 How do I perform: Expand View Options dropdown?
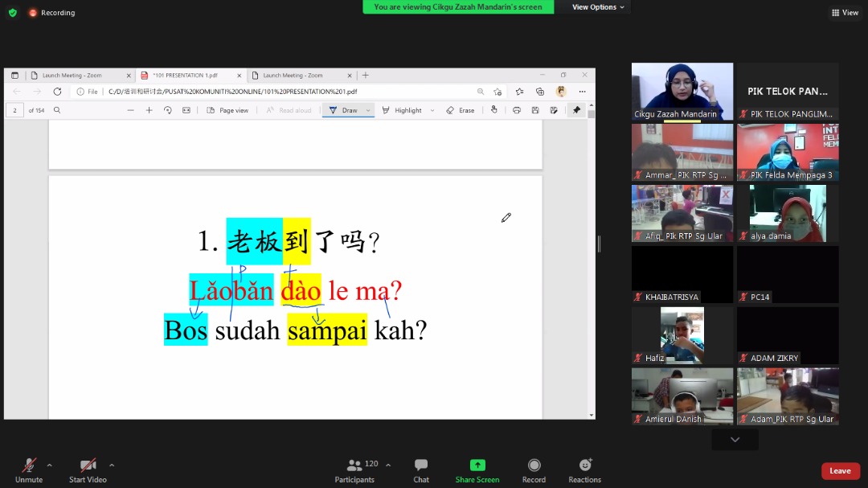click(598, 7)
